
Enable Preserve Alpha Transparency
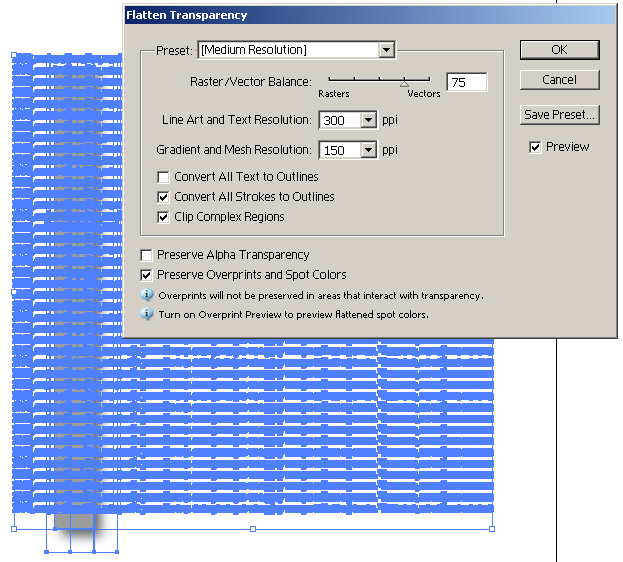146,255
